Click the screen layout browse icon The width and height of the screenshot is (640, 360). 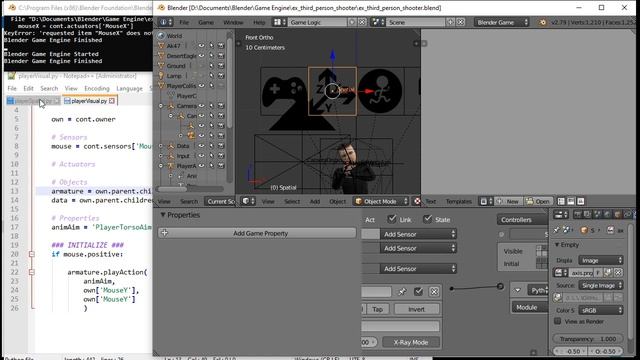(x=280, y=22)
